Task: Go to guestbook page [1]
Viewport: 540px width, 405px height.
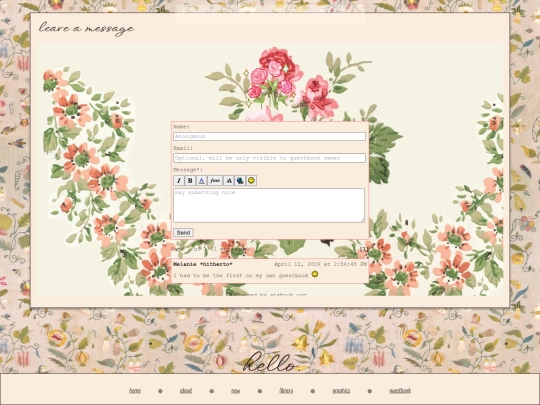Action: pyautogui.click(x=363, y=249)
